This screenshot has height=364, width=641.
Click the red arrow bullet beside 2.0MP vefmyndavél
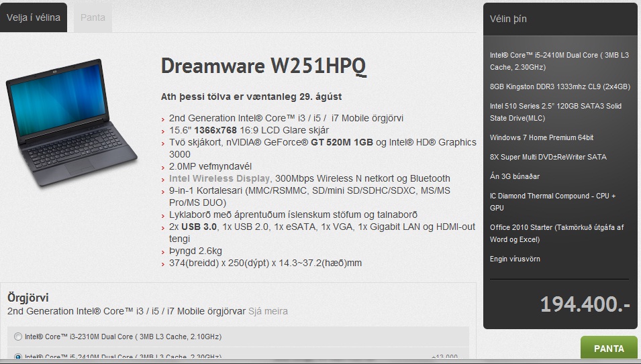click(163, 167)
